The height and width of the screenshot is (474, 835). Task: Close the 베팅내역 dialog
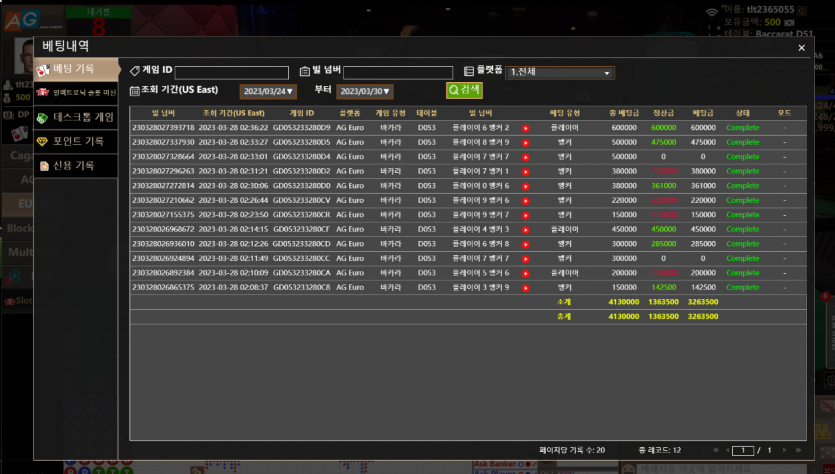[x=801, y=48]
